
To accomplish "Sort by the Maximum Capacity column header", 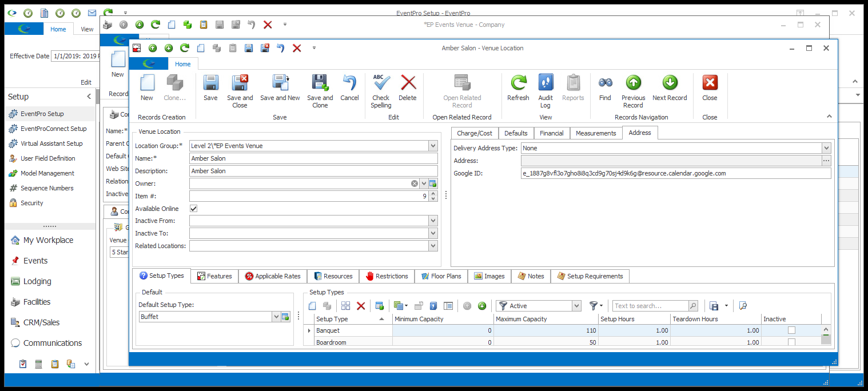I will [546, 319].
